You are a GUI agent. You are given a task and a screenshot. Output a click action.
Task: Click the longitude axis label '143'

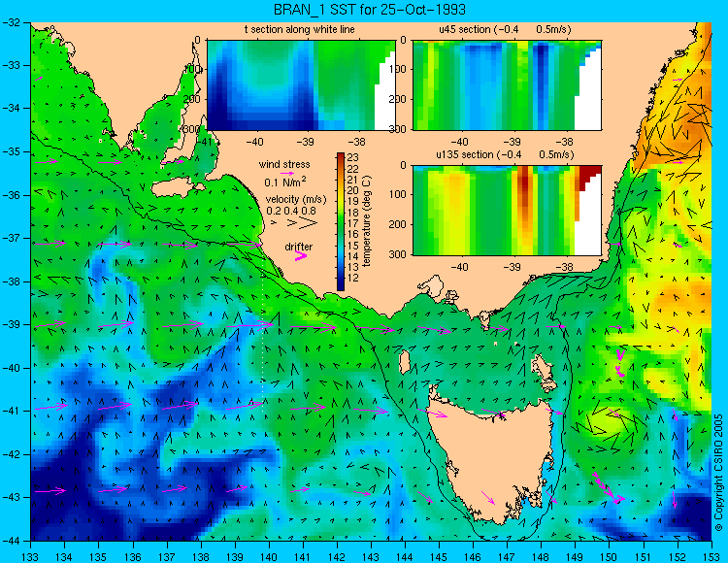click(371, 556)
